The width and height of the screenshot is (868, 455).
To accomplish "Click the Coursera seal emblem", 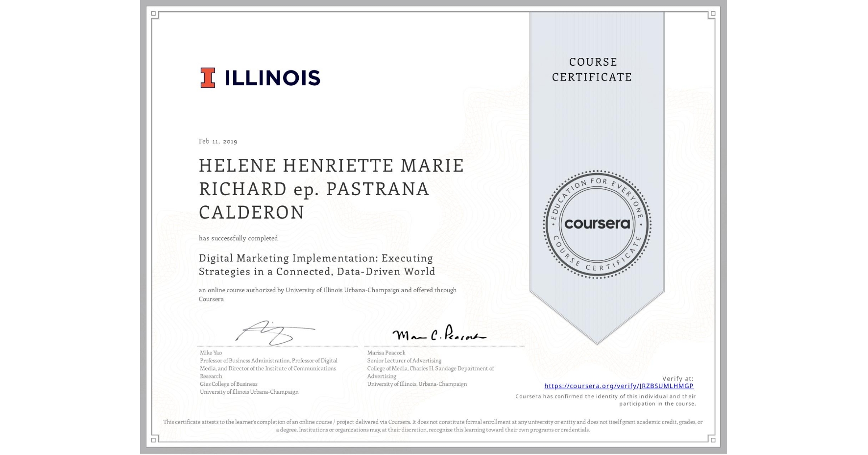I will pos(597,225).
